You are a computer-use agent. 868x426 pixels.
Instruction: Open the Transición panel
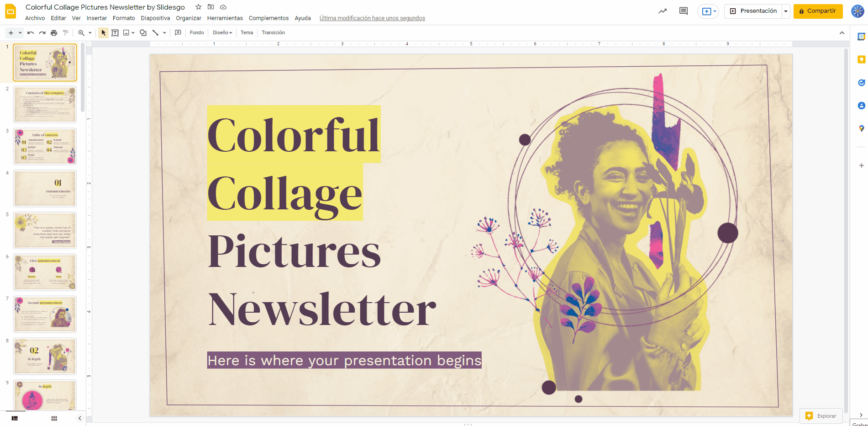click(273, 33)
